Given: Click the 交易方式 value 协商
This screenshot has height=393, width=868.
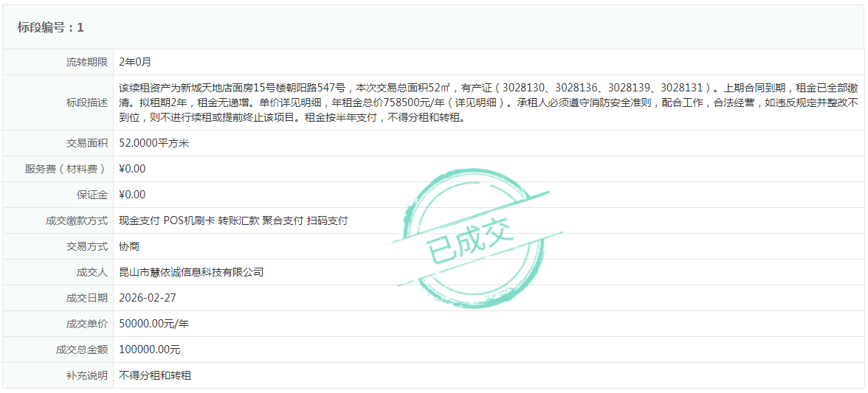Looking at the screenshot, I should pyautogui.click(x=129, y=246).
